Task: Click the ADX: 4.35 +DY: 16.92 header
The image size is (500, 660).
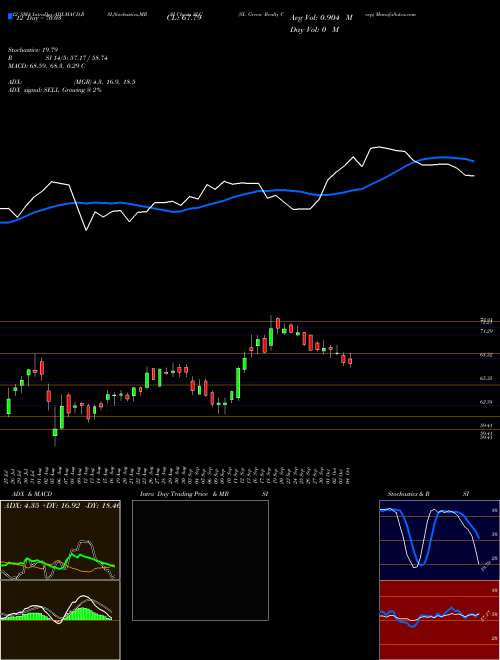Action: point(62,504)
